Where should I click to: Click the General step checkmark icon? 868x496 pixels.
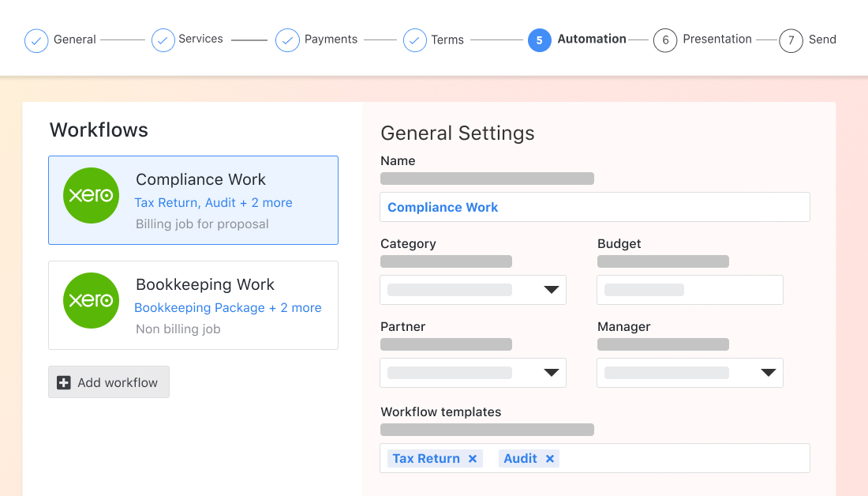[x=36, y=40]
